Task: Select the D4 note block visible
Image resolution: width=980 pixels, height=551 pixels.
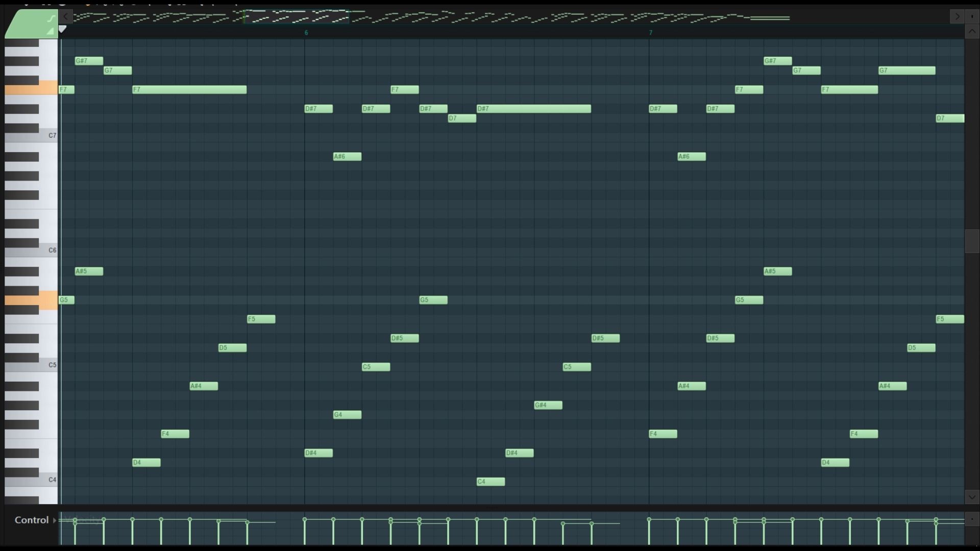Action: pyautogui.click(x=145, y=462)
